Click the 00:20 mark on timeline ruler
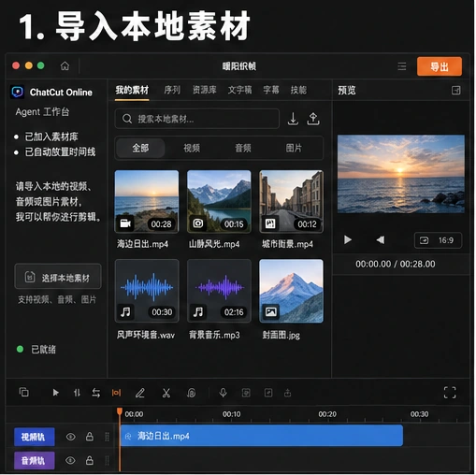This screenshot has height=475, width=476. tap(327, 414)
